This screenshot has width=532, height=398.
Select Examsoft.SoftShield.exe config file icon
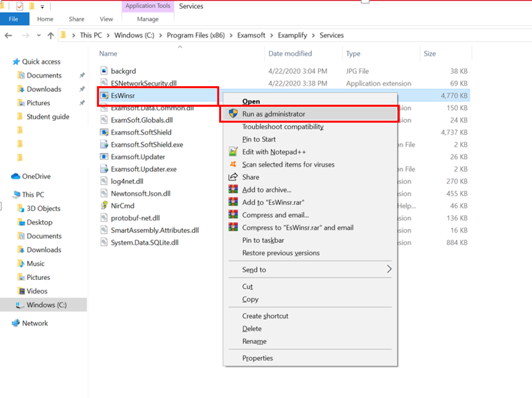104,145
